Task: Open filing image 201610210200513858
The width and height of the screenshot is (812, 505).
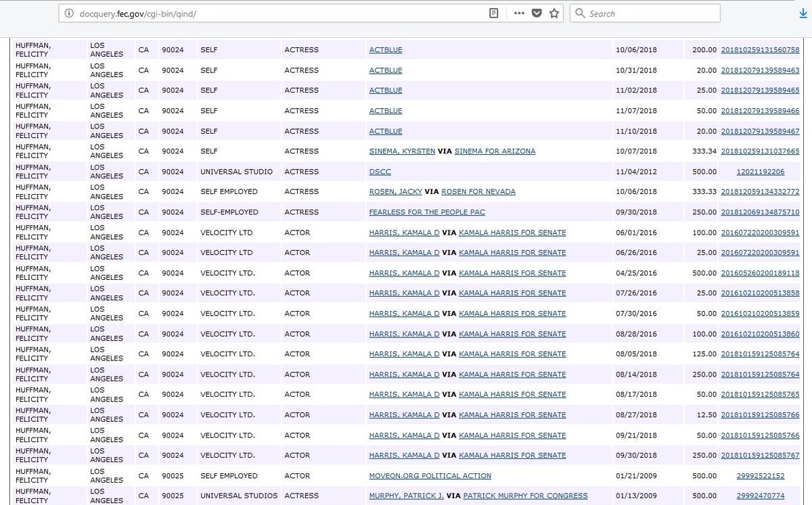Action: click(x=760, y=293)
